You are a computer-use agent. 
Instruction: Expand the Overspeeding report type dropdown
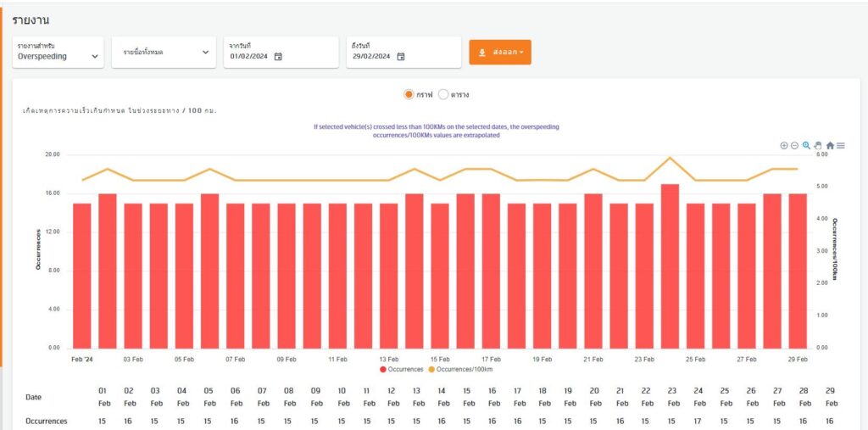click(58, 53)
